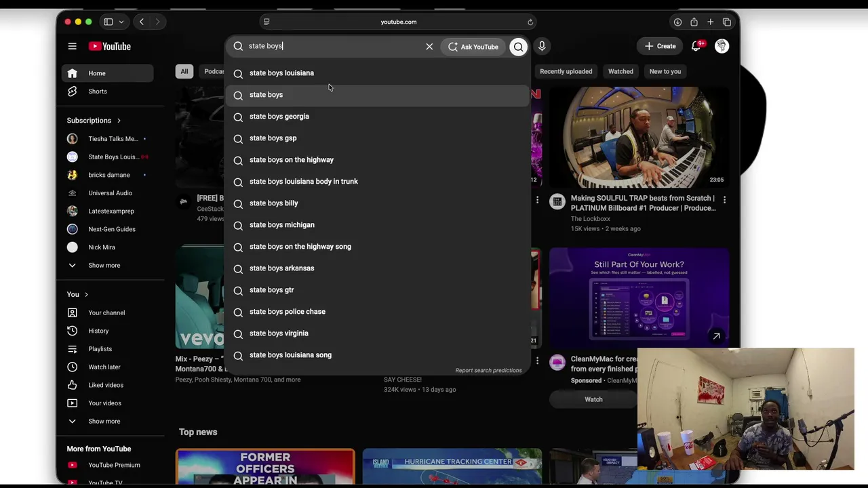
Task: Go back with Safari's back arrow
Action: pyautogui.click(x=142, y=22)
